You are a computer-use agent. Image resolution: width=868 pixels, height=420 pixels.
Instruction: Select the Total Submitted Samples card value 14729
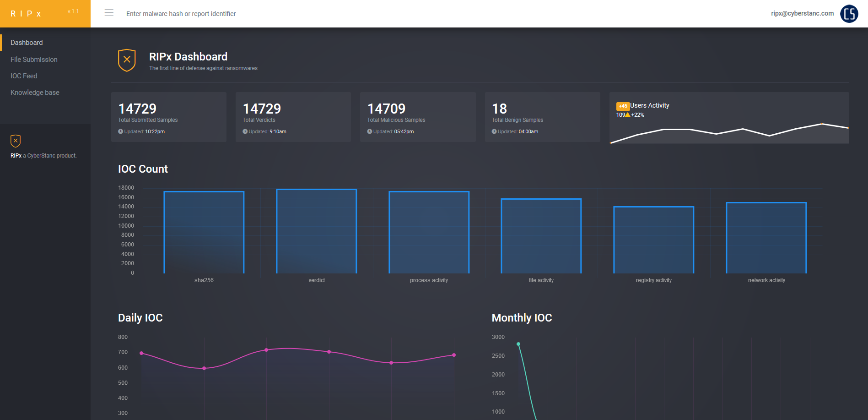(x=137, y=109)
